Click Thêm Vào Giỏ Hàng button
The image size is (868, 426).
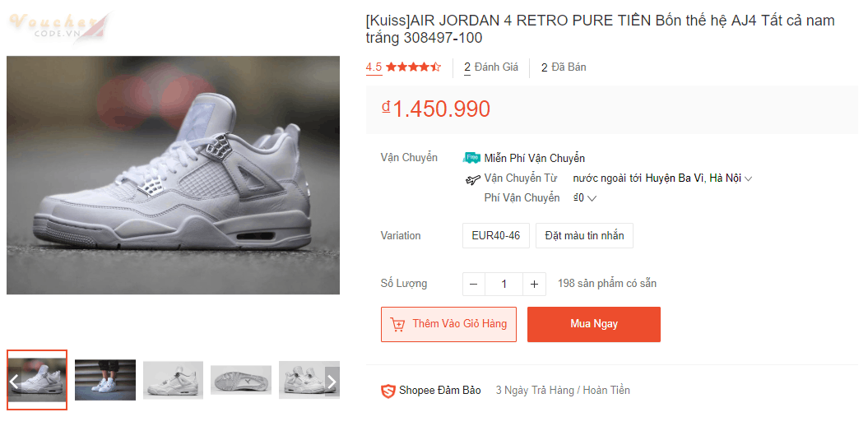448,324
